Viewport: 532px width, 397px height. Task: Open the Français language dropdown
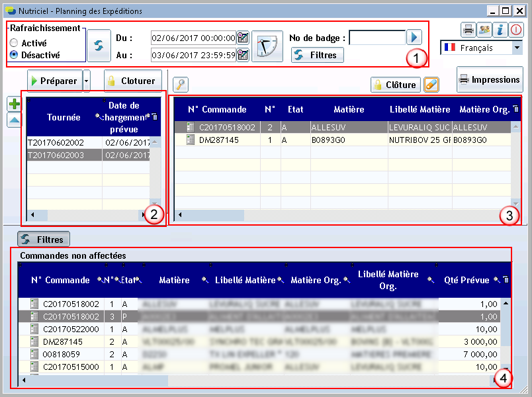click(x=517, y=48)
